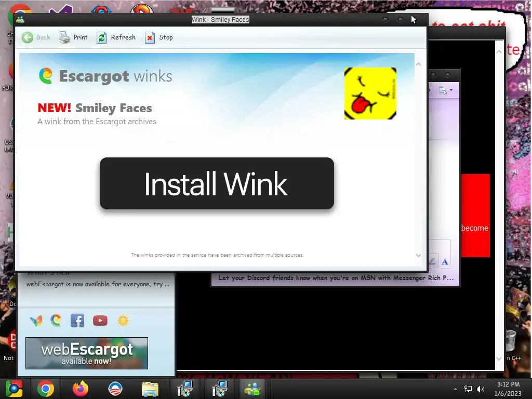Open Google Chrome from the taskbar

tap(46, 389)
